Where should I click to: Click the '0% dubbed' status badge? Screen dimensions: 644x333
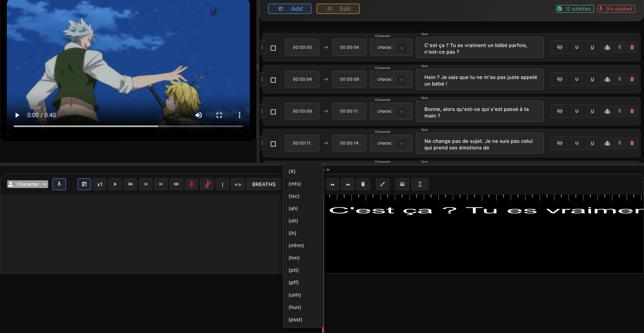tap(616, 9)
